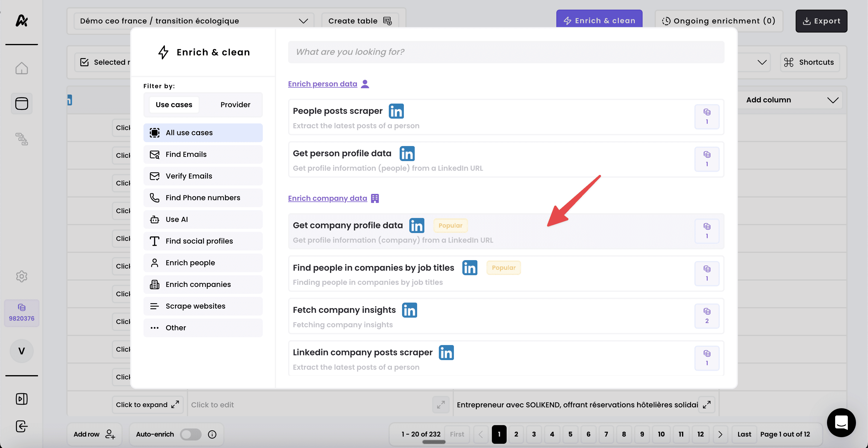Click the What are you looking for search field
This screenshot has width=868, height=448.
click(x=506, y=52)
